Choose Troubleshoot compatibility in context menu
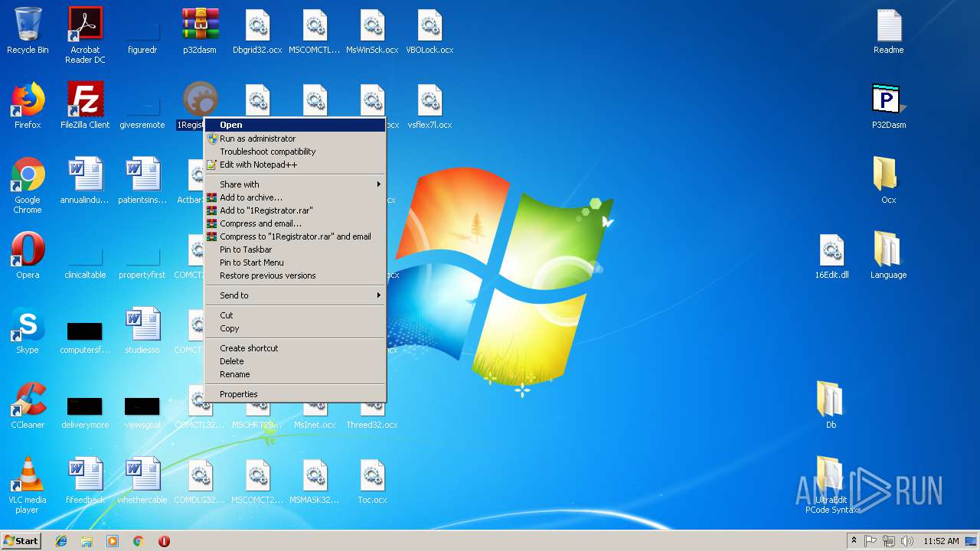The width and height of the screenshot is (980, 551). coord(296,152)
